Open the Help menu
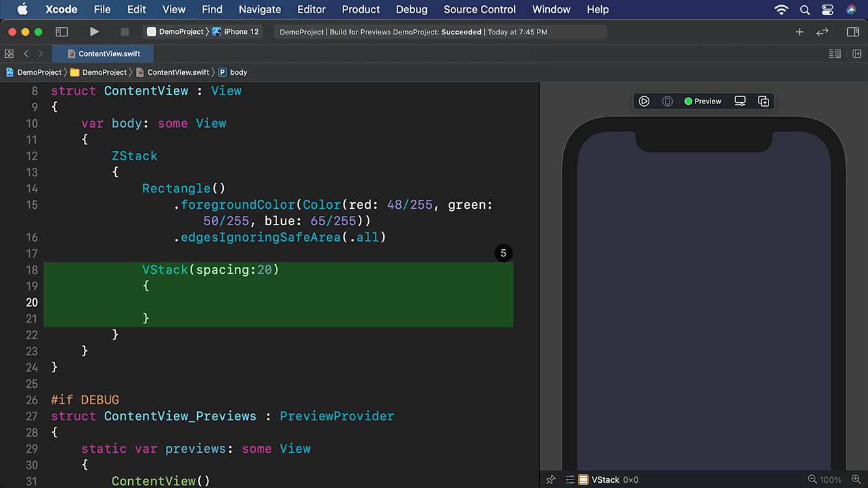 click(598, 9)
